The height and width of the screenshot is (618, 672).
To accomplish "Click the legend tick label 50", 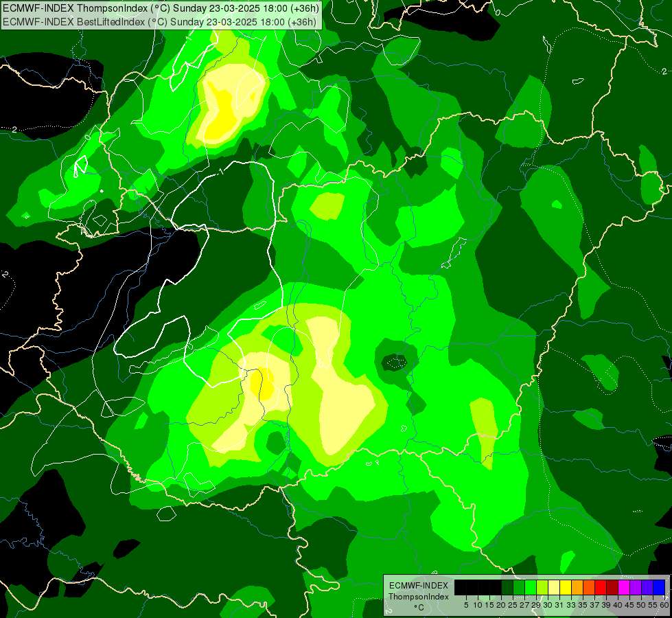I will [x=641, y=605].
